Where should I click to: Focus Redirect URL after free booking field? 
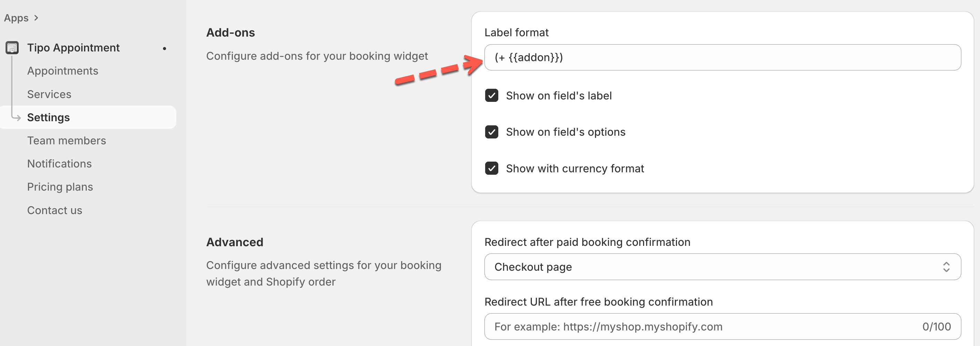(704, 327)
